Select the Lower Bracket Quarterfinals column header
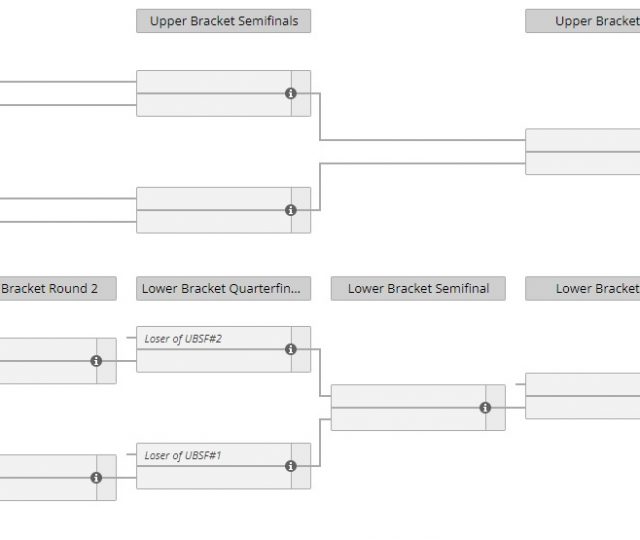 (223, 289)
